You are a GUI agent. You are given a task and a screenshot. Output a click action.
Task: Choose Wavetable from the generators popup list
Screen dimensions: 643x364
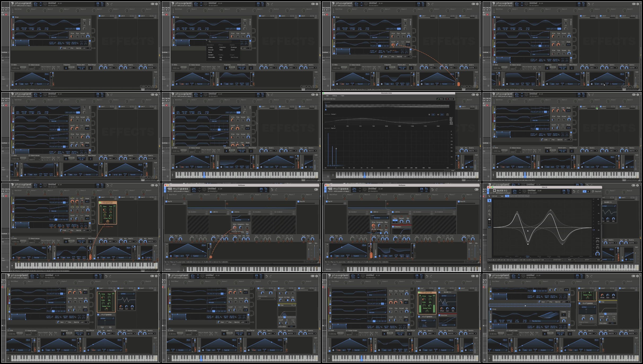tap(211, 57)
